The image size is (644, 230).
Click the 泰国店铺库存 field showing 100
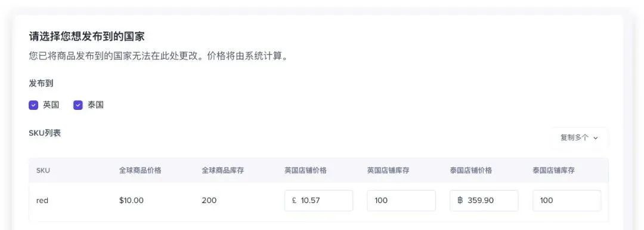[567, 201]
